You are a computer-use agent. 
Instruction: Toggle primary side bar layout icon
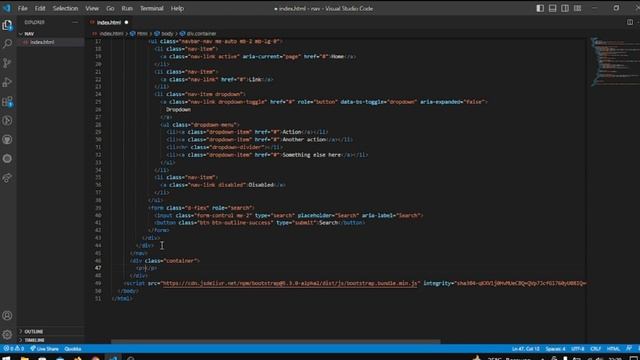point(540,8)
